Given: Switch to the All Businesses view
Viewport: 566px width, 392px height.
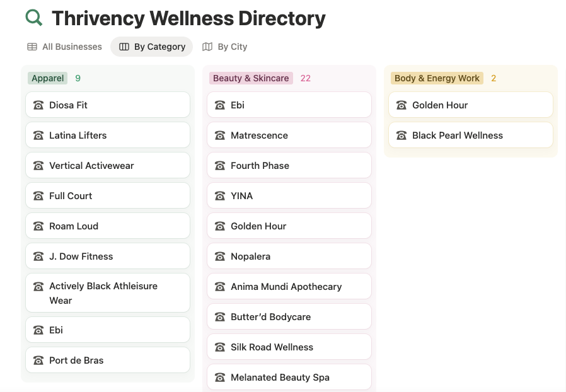Looking at the screenshot, I should tap(64, 47).
